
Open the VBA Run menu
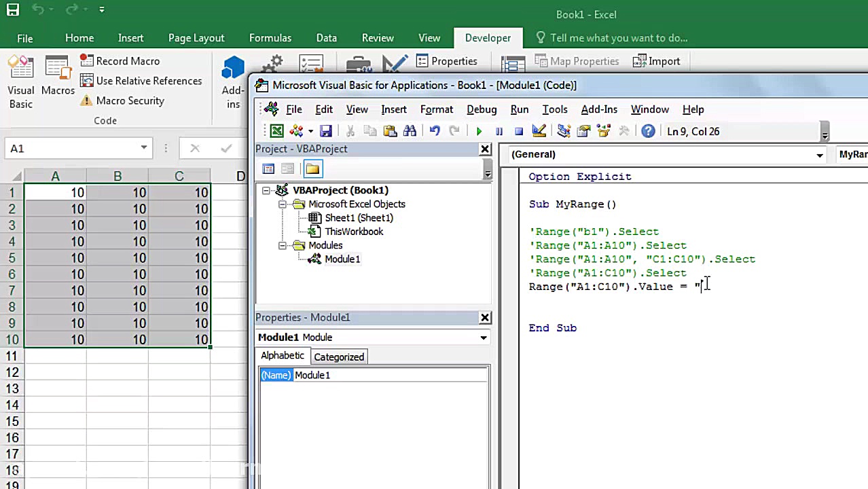point(520,109)
